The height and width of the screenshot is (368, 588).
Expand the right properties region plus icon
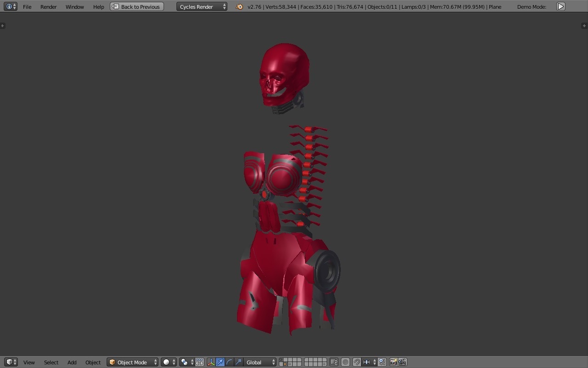tap(584, 26)
